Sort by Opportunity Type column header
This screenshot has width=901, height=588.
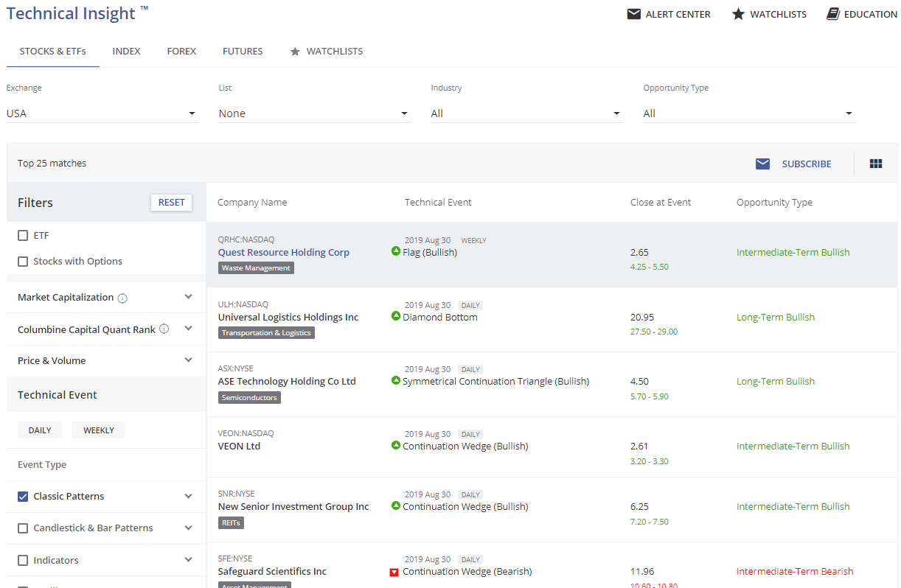click(774, 203)
